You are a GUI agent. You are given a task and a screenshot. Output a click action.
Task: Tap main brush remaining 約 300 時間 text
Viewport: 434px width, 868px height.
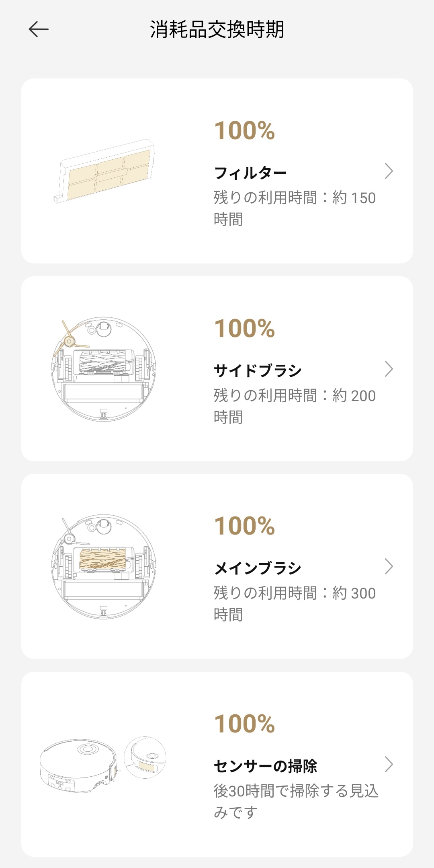[294, 604]
